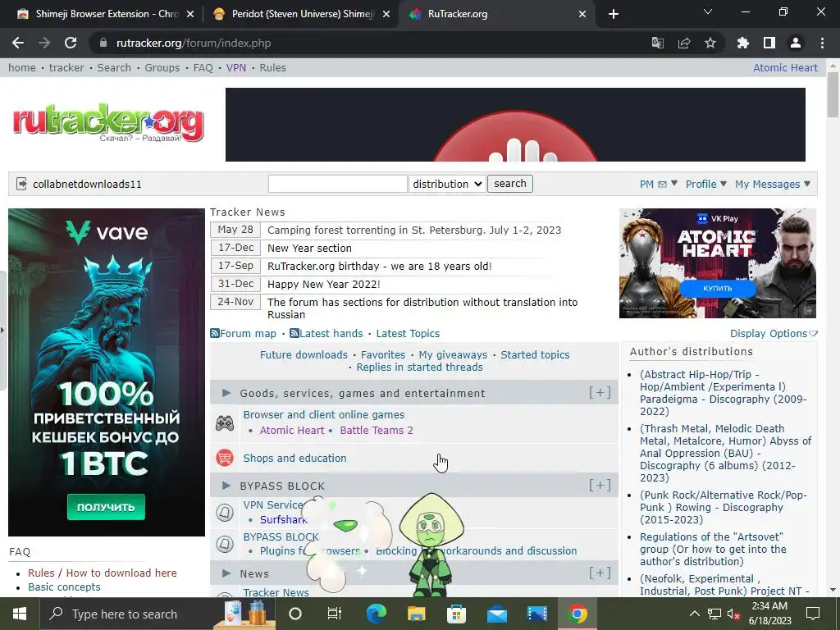The image size is (840, 630).
Task: Open the FAQ menu item
Action: click(x=203, y=67)
